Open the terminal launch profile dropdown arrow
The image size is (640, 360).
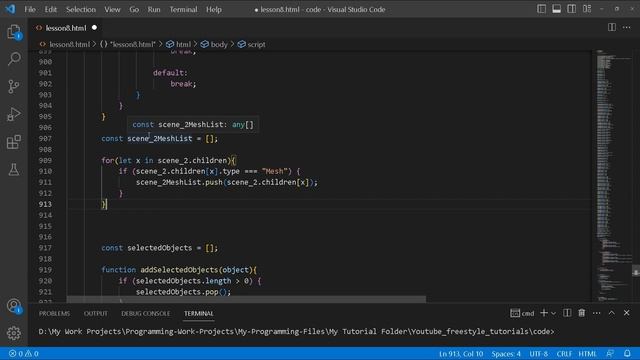[x=553, y=313]
